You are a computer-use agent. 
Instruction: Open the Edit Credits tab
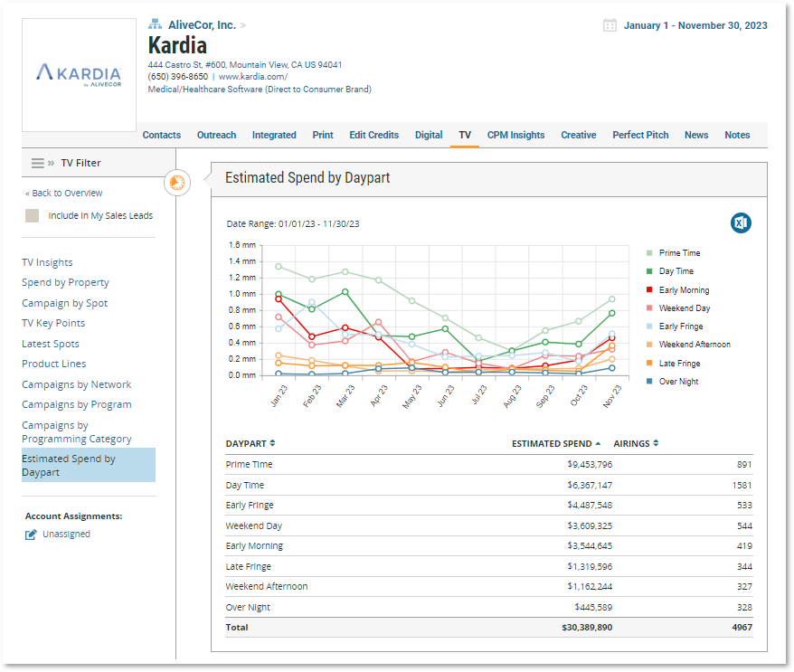[x=374, y=135]
